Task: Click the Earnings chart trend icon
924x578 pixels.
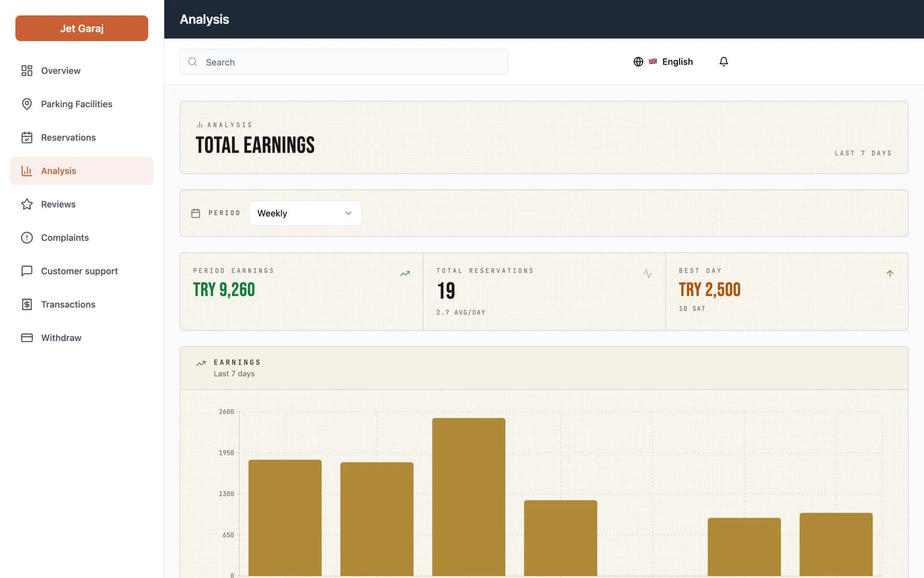Action: pos(201,364)
